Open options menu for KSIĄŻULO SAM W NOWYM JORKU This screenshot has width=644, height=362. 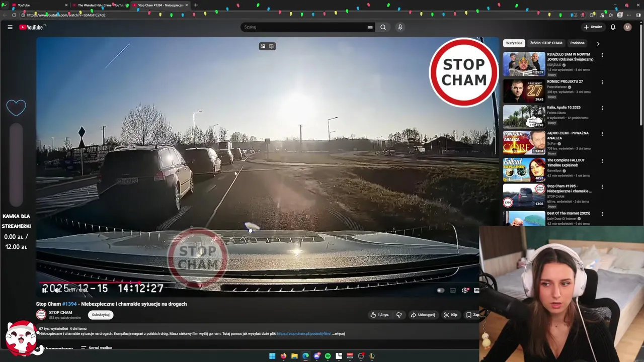(602, 55)
